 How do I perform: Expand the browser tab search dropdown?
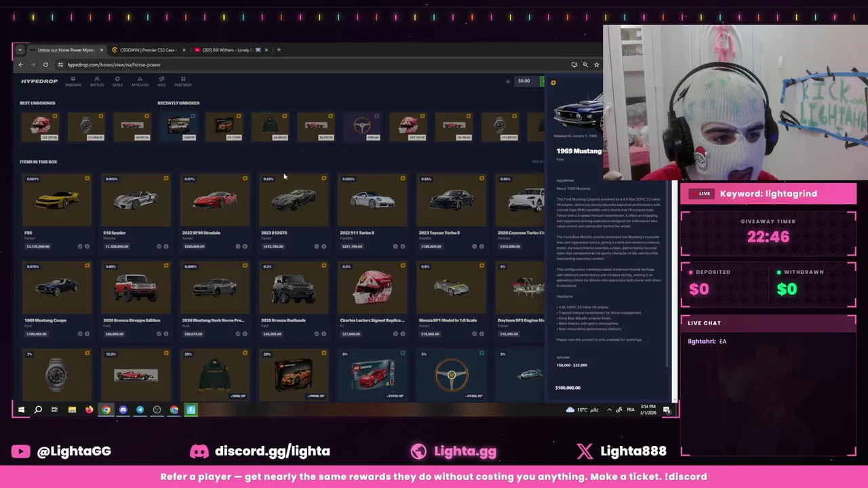(x=20, y=49)
